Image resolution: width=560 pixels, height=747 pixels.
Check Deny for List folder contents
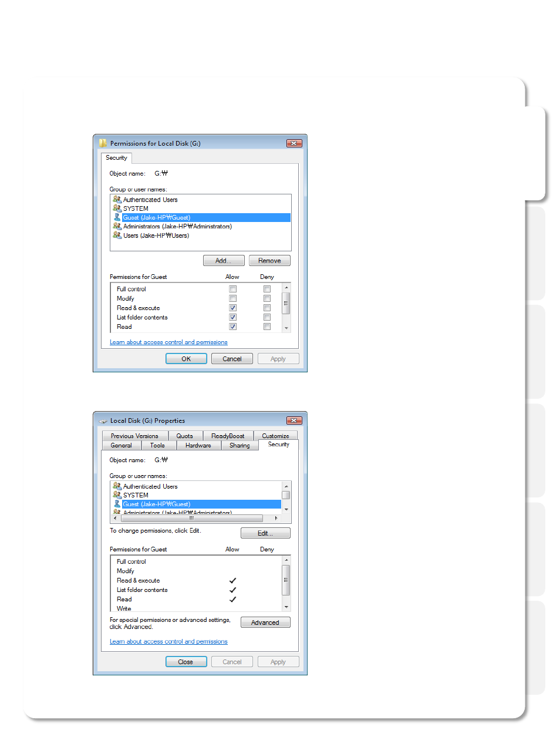[267, 317]
